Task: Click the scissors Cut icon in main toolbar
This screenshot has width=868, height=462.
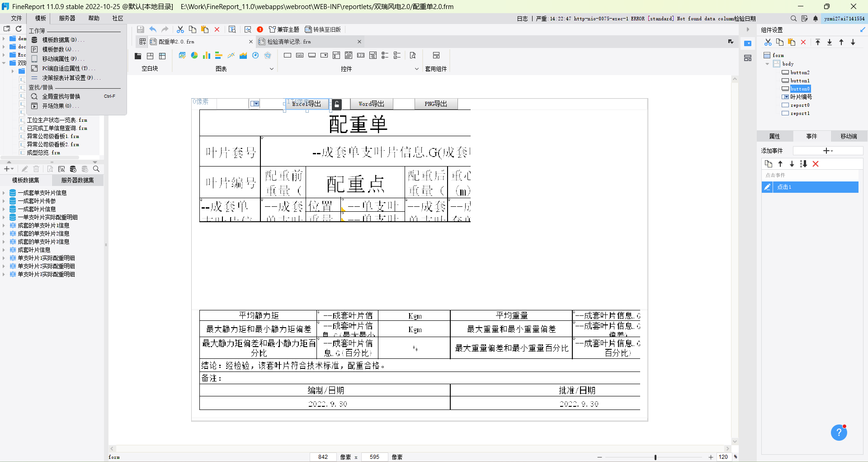Action: pos(180,29)
